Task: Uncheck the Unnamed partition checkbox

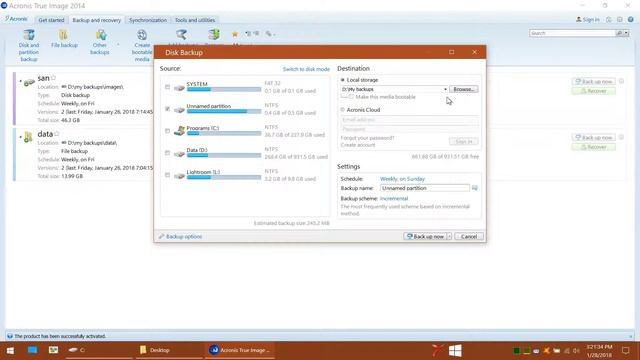Action: (167, 109)
